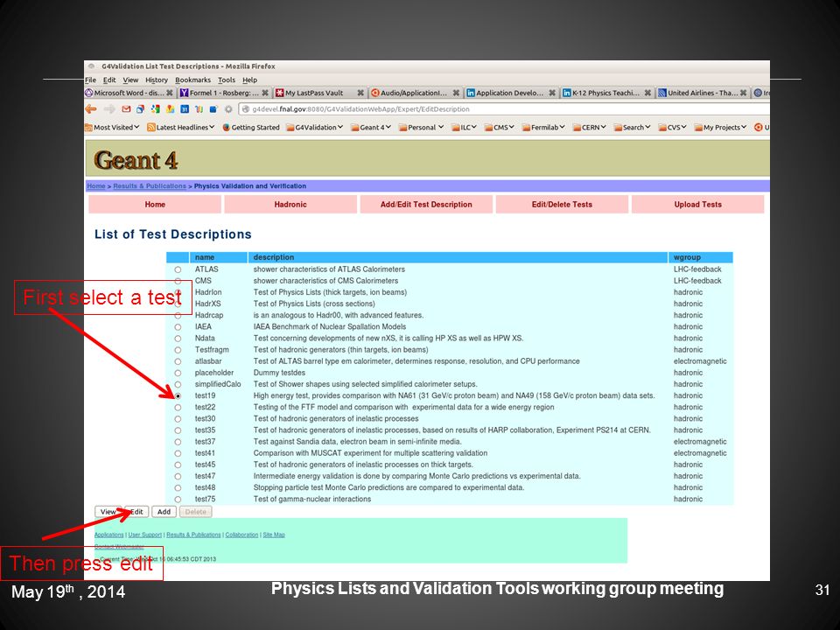Click the Latest Headlines RSS feed icon

click(x=151, y=128)
